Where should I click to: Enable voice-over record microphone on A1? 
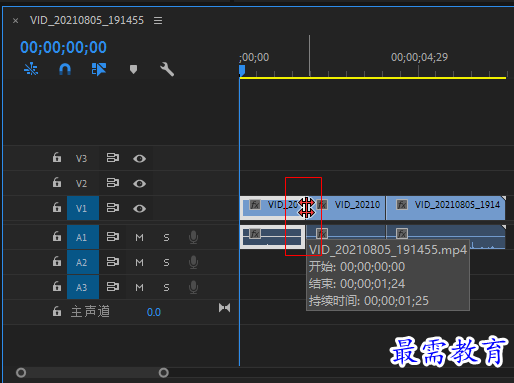[193, 237]
